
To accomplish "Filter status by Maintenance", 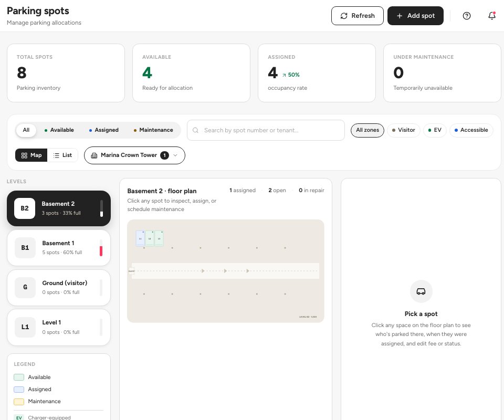I will (x=153, y=130).
